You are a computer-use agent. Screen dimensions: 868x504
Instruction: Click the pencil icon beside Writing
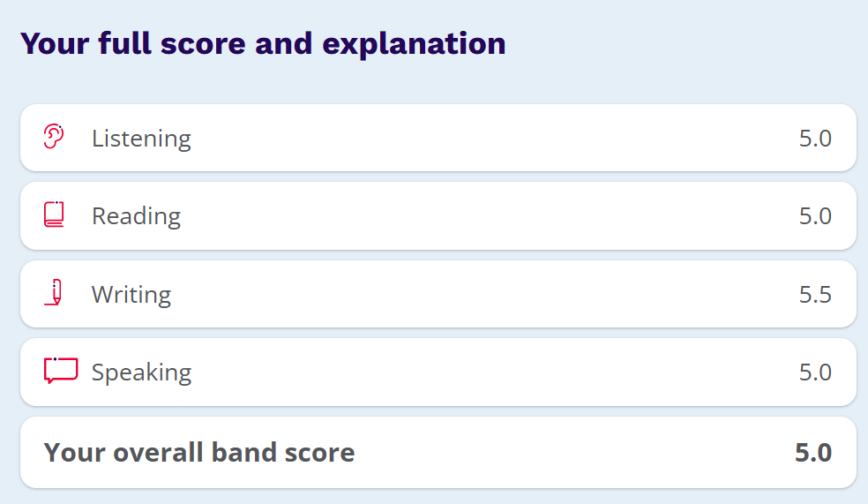coord(55,293)
